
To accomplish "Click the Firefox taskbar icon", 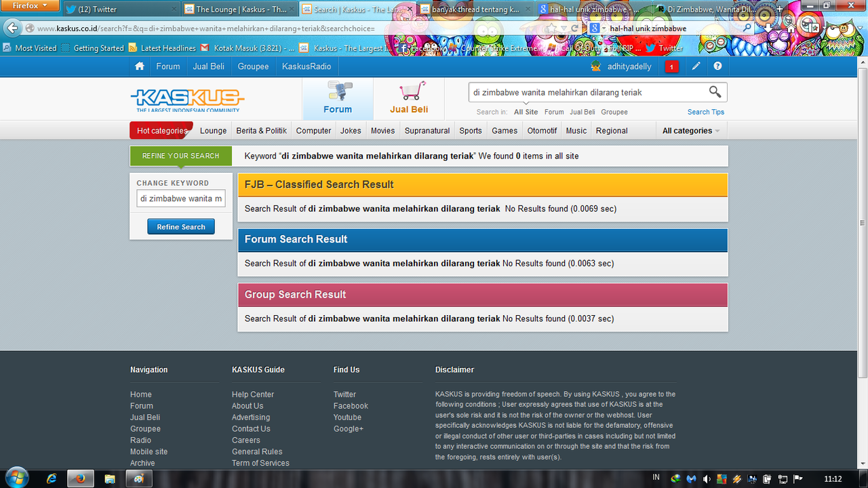I will [80, 479].
